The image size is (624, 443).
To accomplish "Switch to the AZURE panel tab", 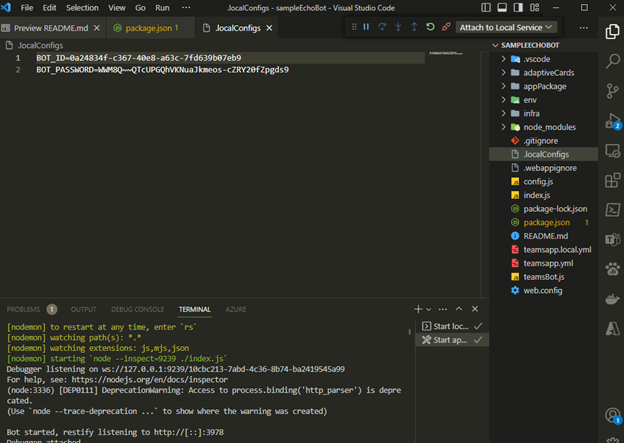I will [236, 309].
